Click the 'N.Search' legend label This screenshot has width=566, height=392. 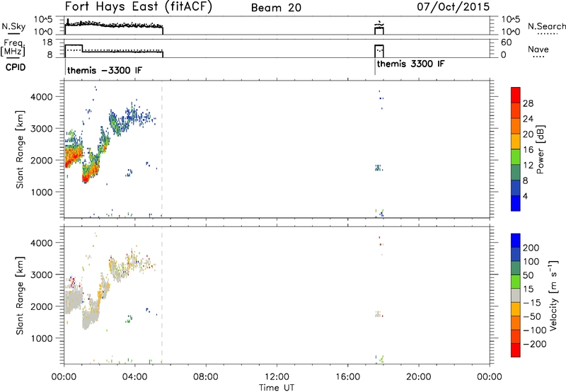pos(546,26)
